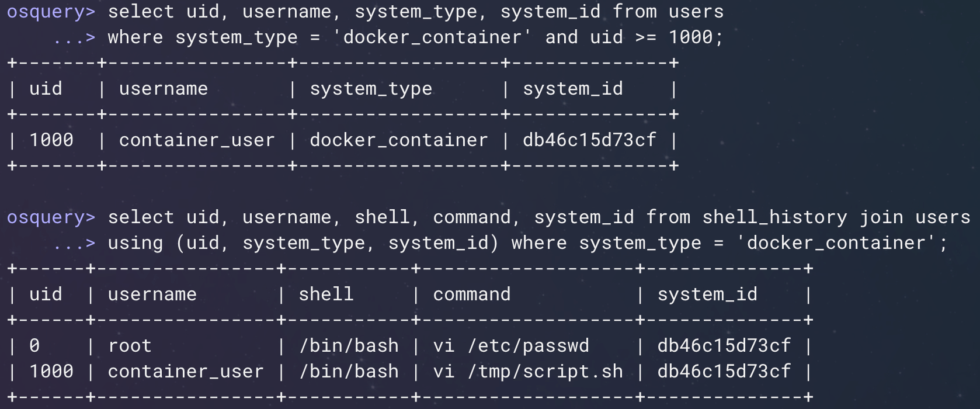Click the docker_container cell in first result
980x409 pixels.
tap(398, 140)
